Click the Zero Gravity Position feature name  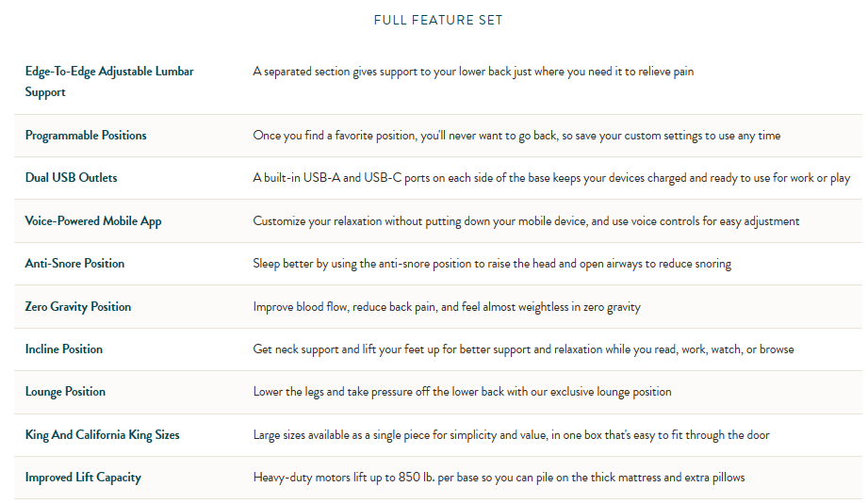(78, 307)
